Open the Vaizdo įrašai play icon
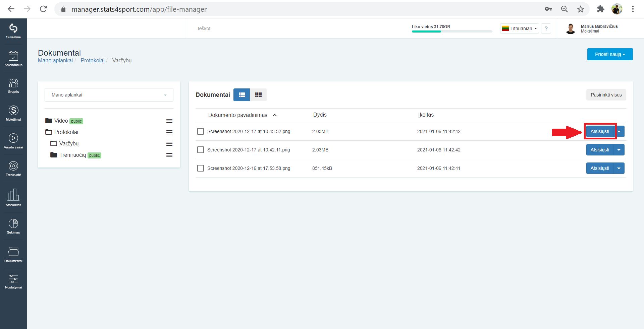The height and width of the screenshot is (329, 644). [13, 141]
